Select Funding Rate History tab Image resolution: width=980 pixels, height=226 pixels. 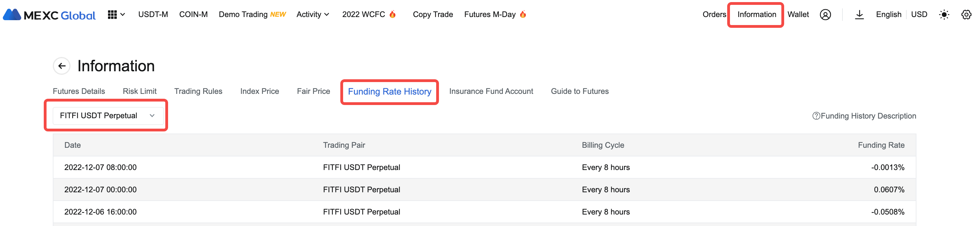click(x=390, y=91)
